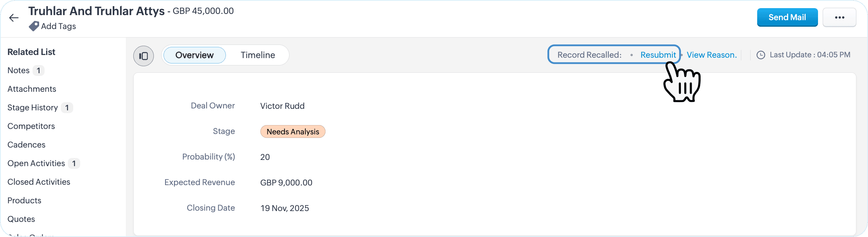Viewport: 868px width, 237px height.
Task: Click the Resubmit link
Action: (x=658, y=55)
